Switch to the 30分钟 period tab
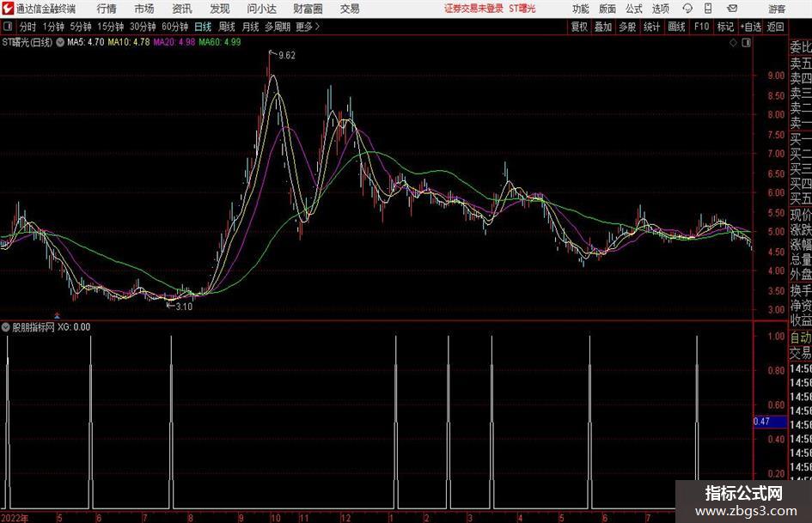 tap(143, 27)
